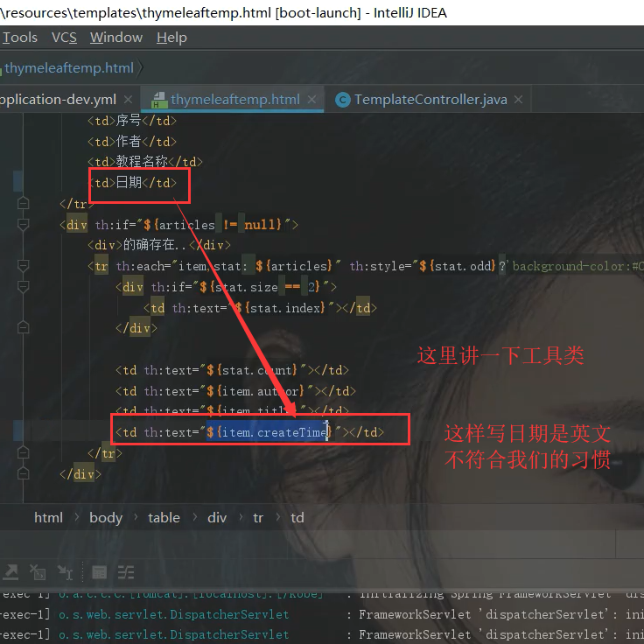The width and height of the screenshot is (644, 644).
Task: Click the <td>作者</td> code line
Action: 132,141
